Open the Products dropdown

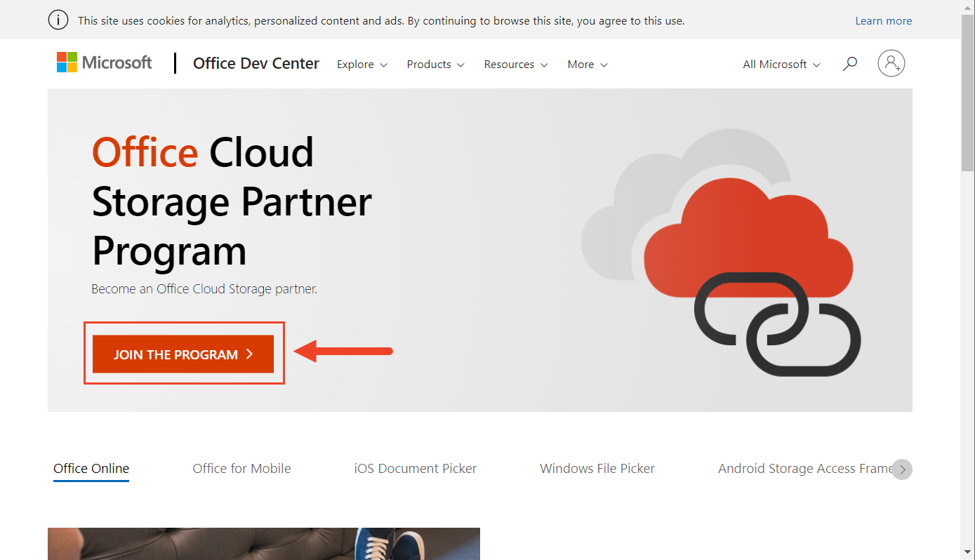[435, 64]
